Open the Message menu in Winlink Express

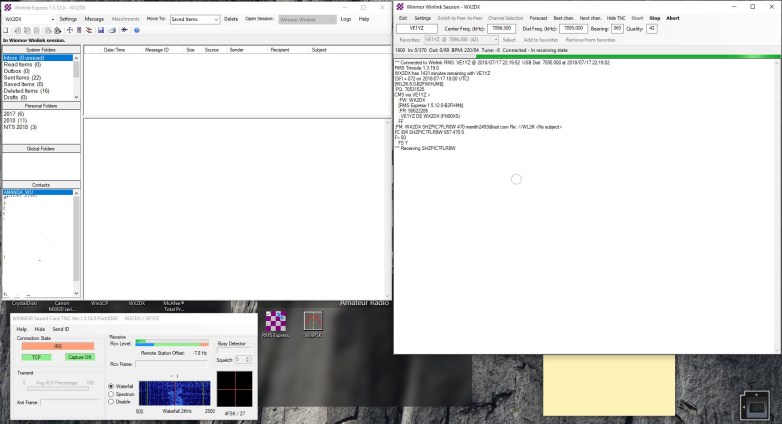pyautogui.click(x=94, y=18)
